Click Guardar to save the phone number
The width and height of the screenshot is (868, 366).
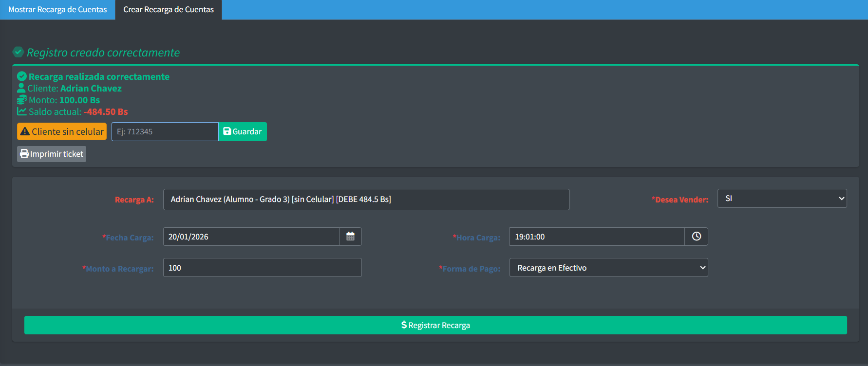(x=243, y=131)
